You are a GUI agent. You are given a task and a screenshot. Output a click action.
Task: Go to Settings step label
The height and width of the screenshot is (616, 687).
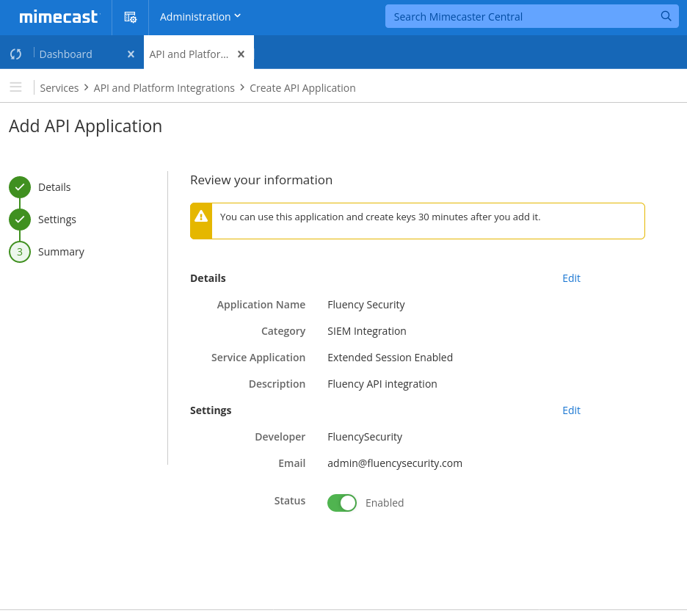tap(57, 220)
